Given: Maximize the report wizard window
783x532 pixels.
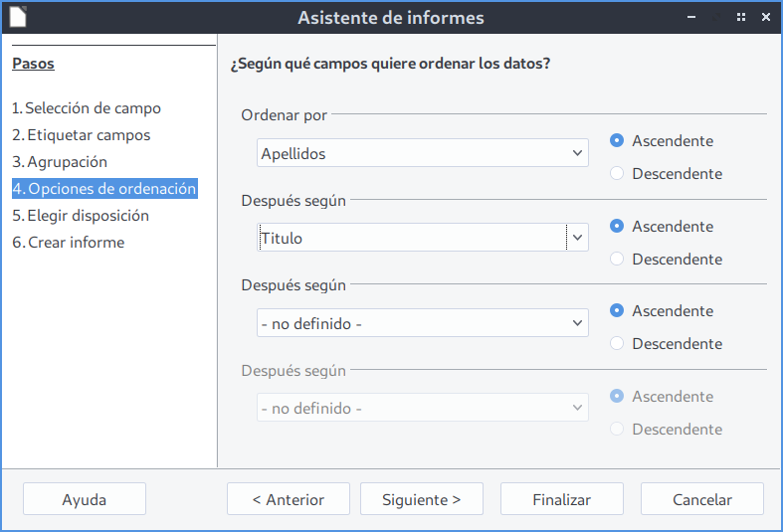Looking at the screenshot, I should (x=741, y=17).
